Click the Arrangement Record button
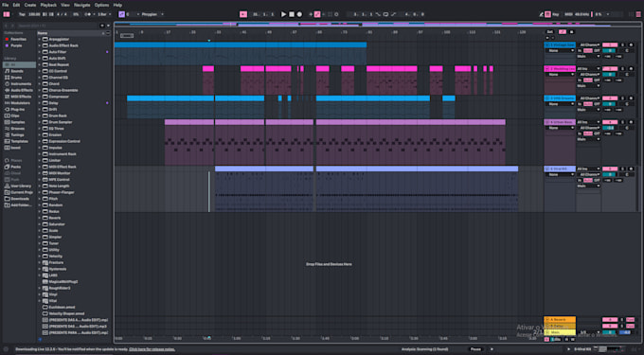 pyautogui.click(x=299, y=14)
